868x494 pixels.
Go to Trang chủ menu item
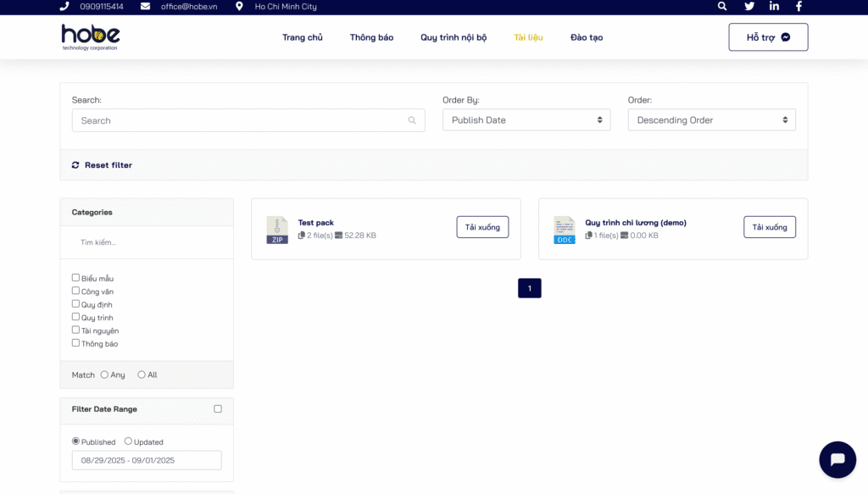pyautogui.click(x=303, y=37)
